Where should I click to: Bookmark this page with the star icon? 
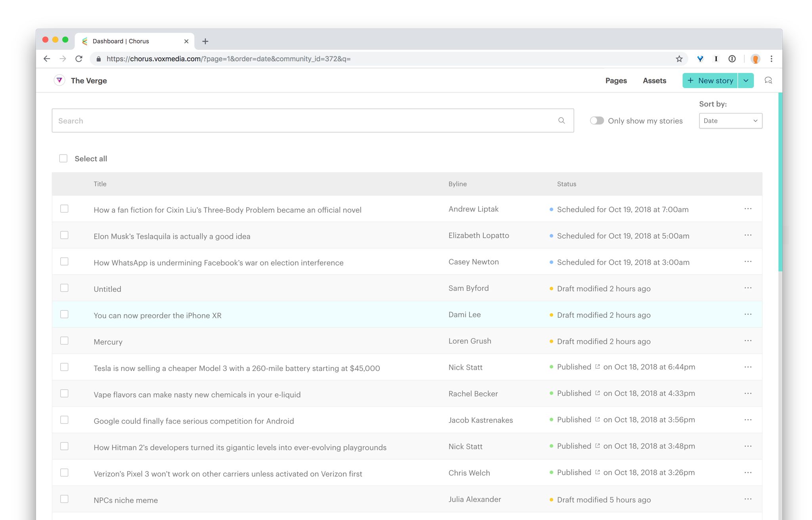(679, 59)
